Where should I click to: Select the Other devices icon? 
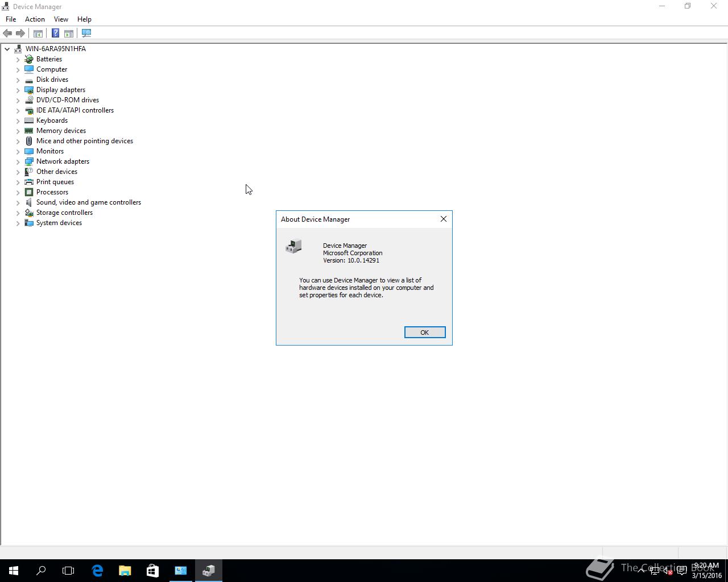coord(29,172)
